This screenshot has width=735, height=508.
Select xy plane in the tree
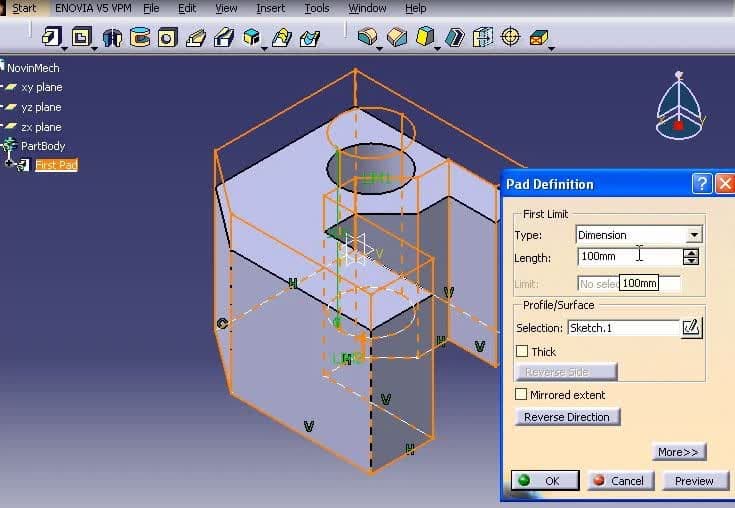point(42,87)
